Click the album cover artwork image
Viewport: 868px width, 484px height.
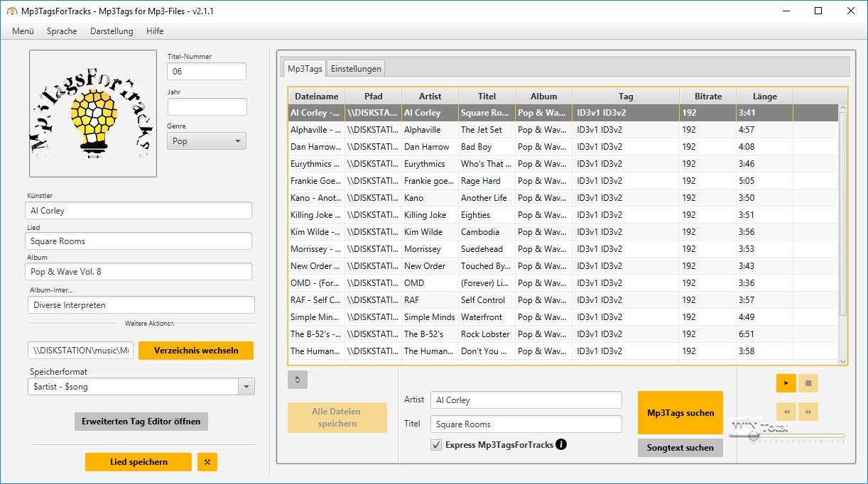pos(93,114)
